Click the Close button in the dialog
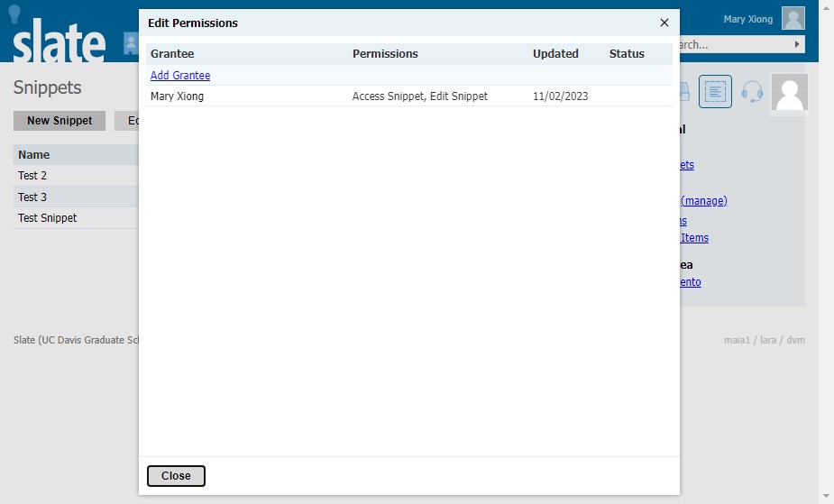The height and width of the screenshot is (504, 834). [x=176, y=476]
